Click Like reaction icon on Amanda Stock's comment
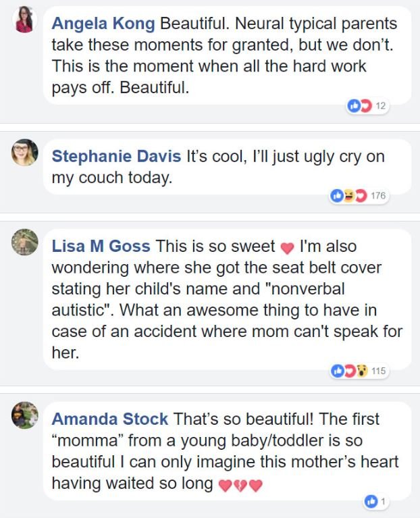The width and height of the screenshot is (420, 518). (370, 501)
